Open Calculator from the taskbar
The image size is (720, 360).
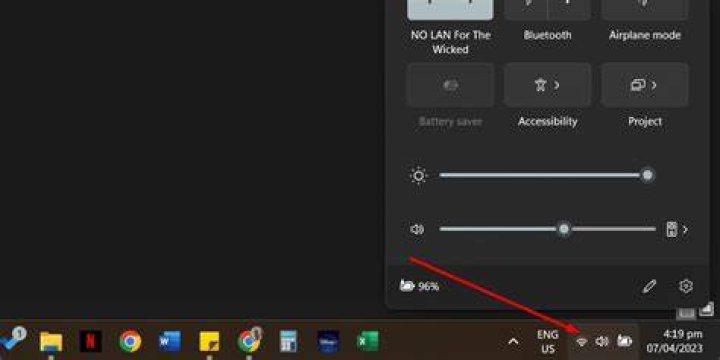288,342
